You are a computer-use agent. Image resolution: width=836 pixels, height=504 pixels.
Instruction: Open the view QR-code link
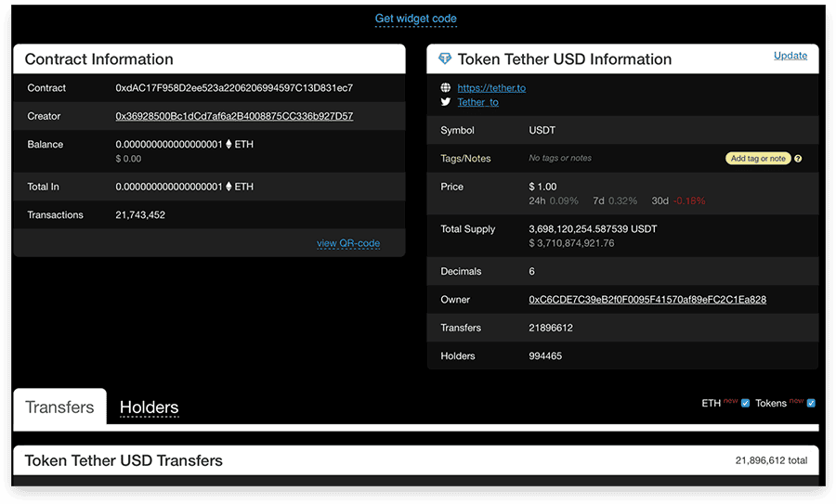(x=348, y=243)
